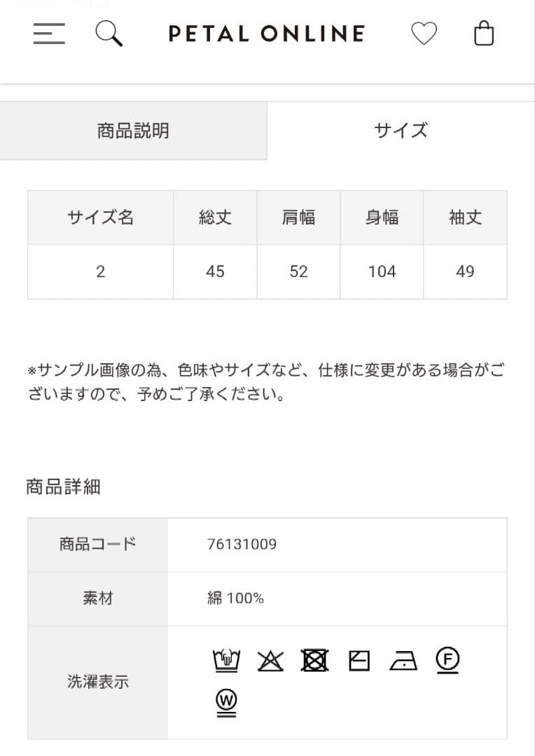
Task: Click the 肩幅 column header
Action: [x=298, y=218]
